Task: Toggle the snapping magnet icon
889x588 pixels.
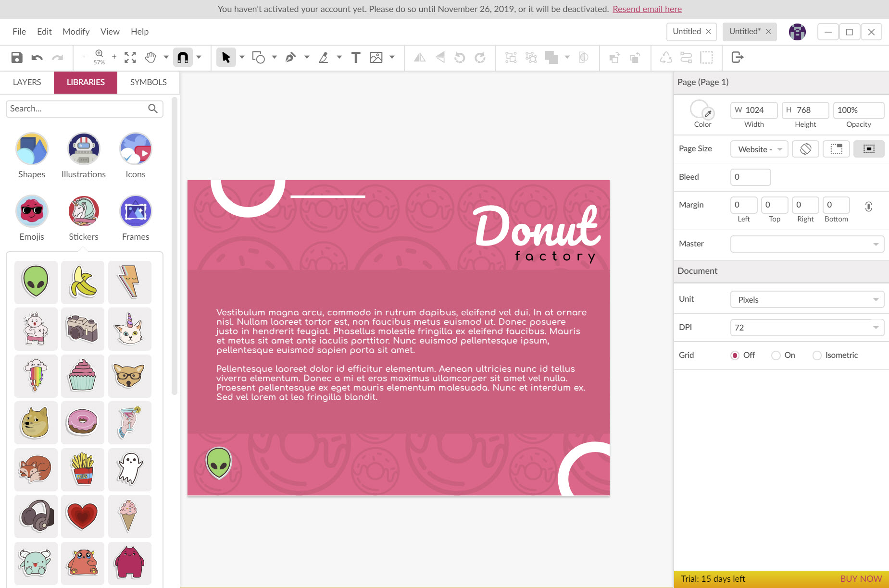Action: tap(183, 58)
